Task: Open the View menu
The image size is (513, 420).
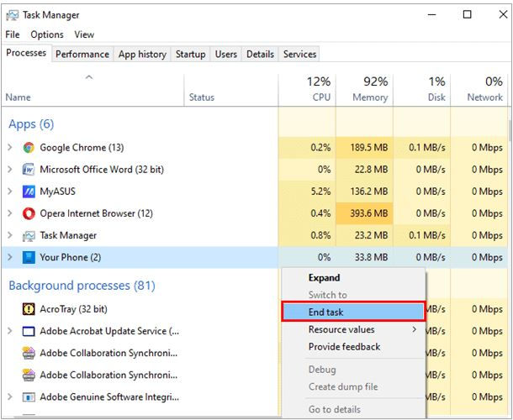Action: coord(84,34)
